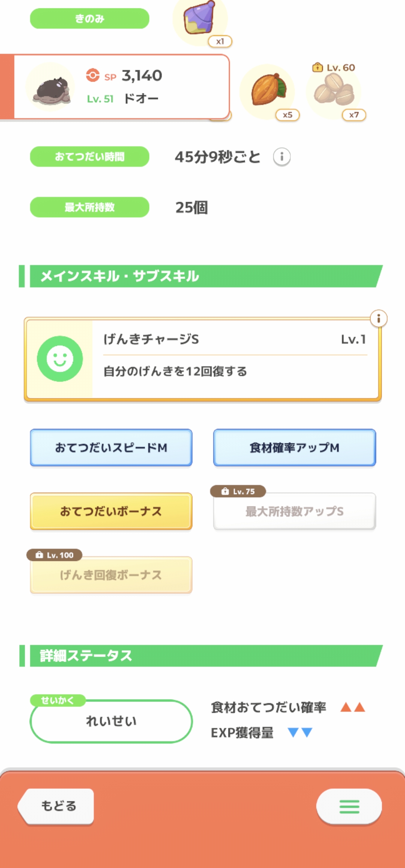
Task: Open the hamburger menu button
Action: [349, 807]
